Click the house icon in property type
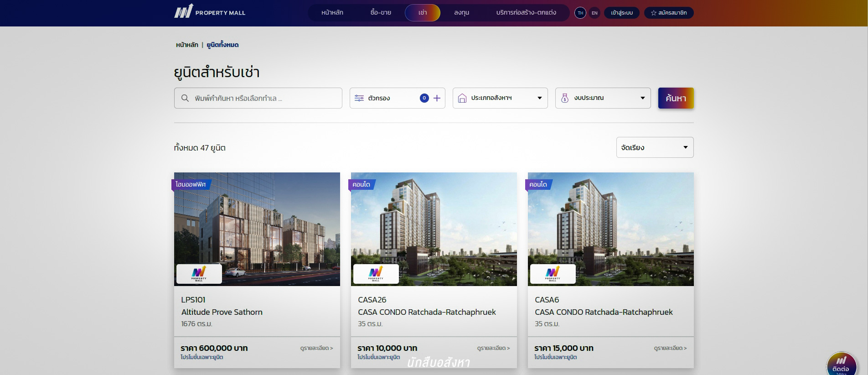Image resolution: width=868 pixels, height=375 pixels. (462, 98)
